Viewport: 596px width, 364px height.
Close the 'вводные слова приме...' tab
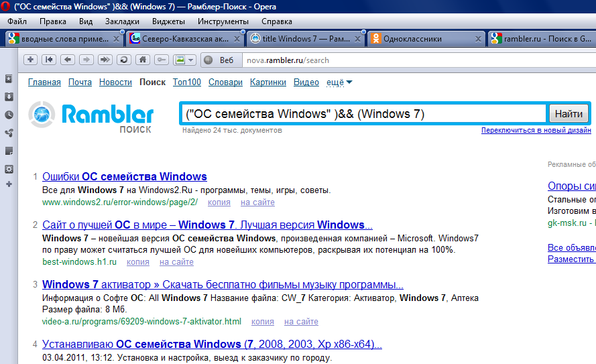[x=116, y=39]
